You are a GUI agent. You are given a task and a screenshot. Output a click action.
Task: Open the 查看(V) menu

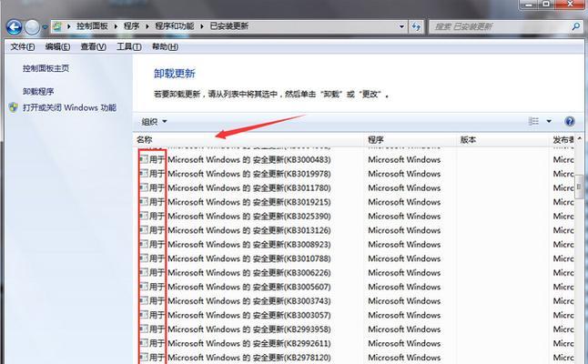[94, 46]
